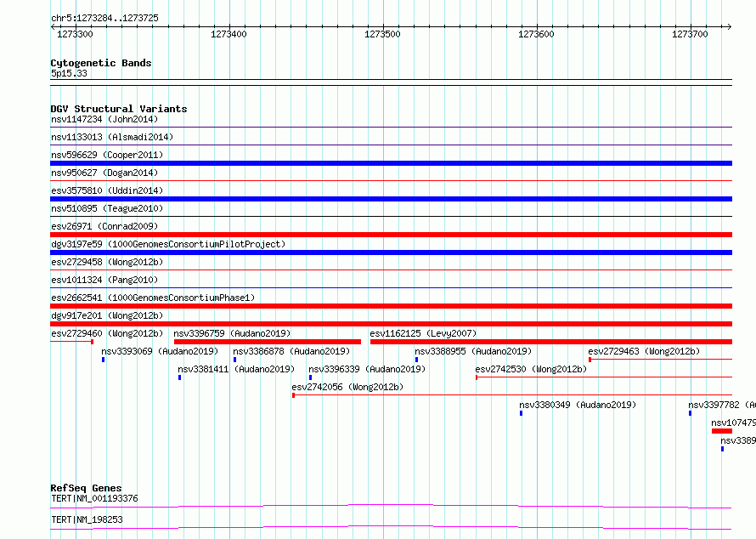
Task: Click the 1273300 ruler coordinate
Action: pos(75,34)
